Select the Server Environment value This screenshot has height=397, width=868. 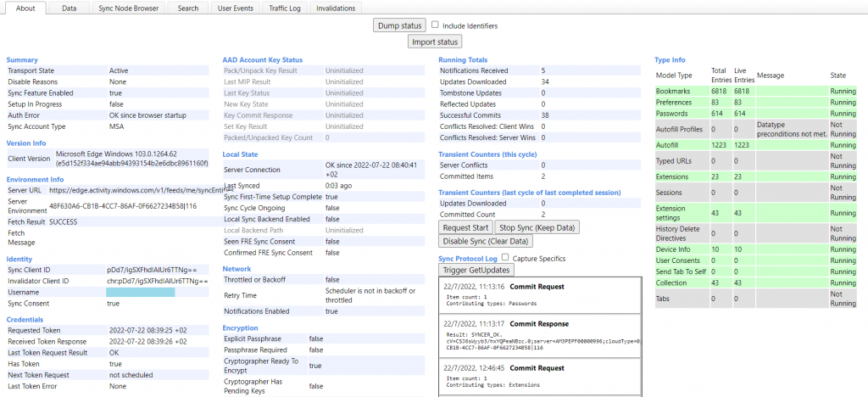click(x=123, y=206)
